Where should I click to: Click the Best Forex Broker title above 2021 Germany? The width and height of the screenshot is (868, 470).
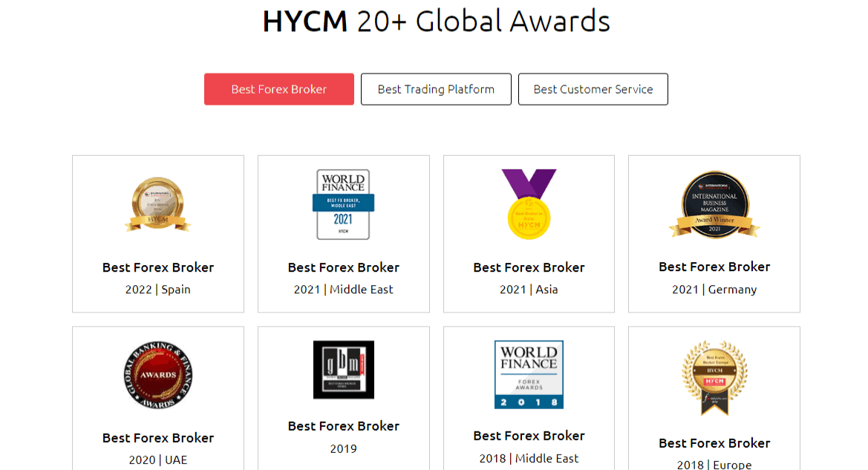tap(714, 267)
